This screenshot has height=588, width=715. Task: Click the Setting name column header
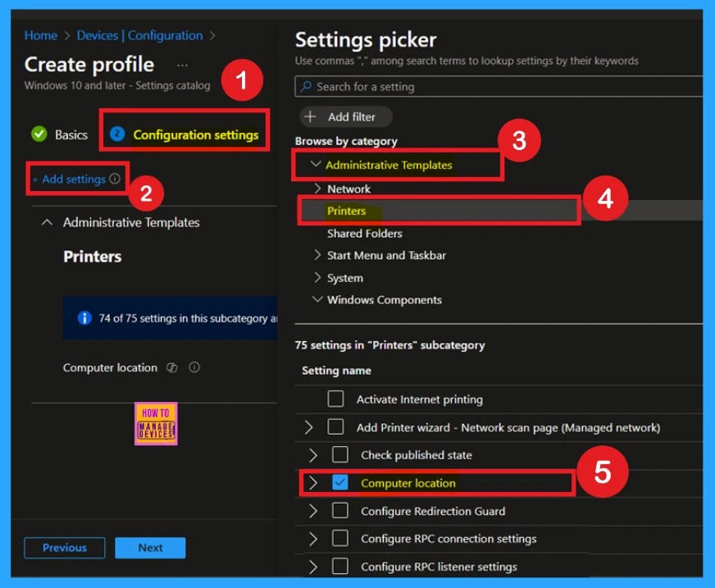click(x=336, y=371)
